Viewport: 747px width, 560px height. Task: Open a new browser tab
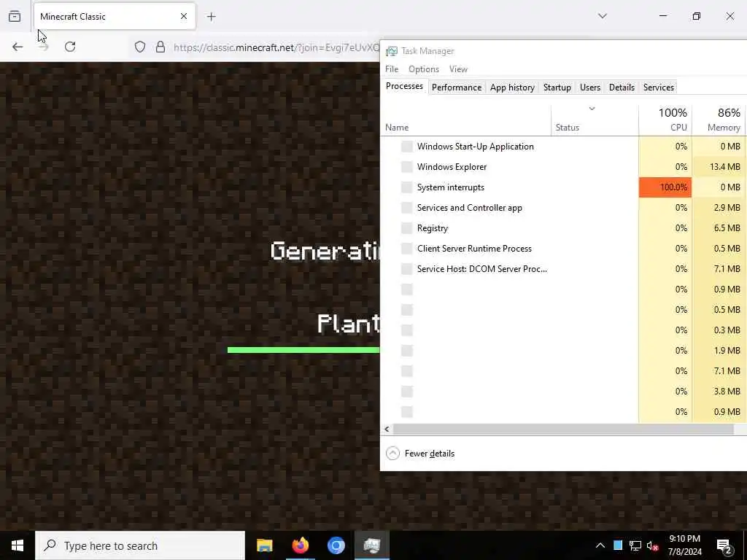click(211, 17)
